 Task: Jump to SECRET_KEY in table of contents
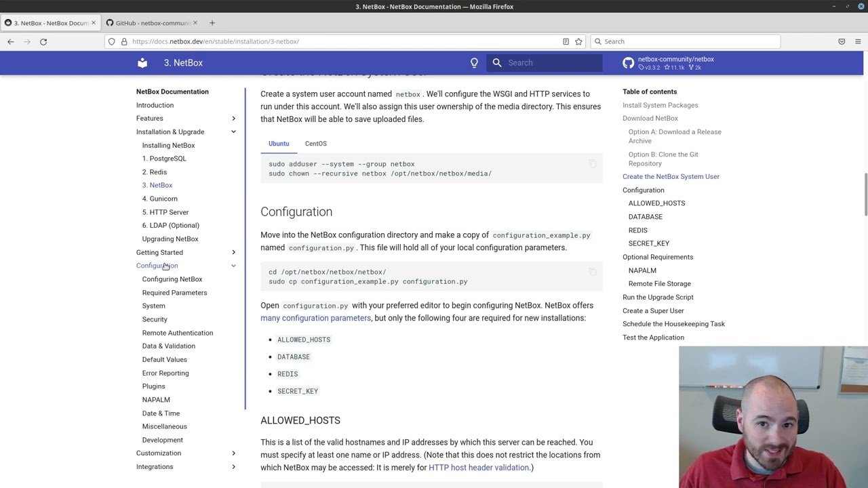click(649, 243)
